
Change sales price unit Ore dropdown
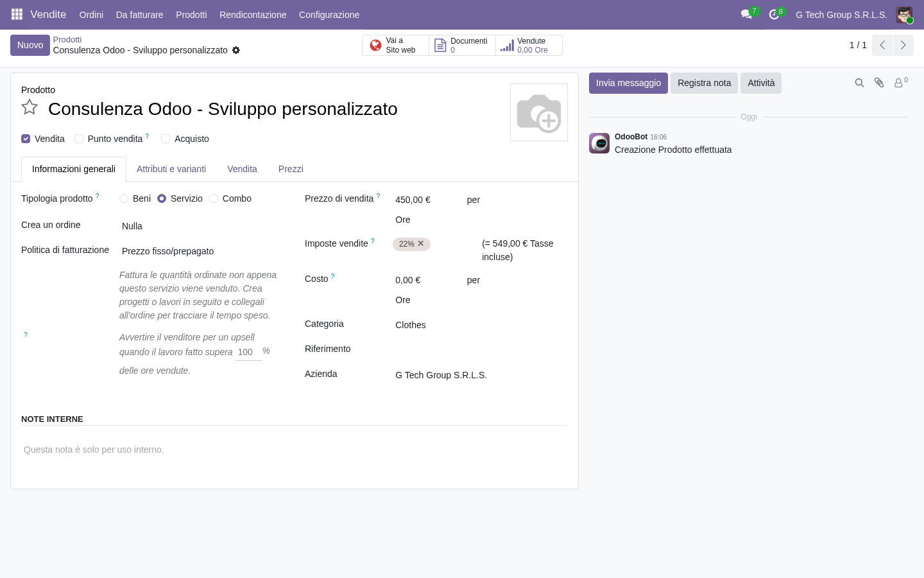coord(426,220)
